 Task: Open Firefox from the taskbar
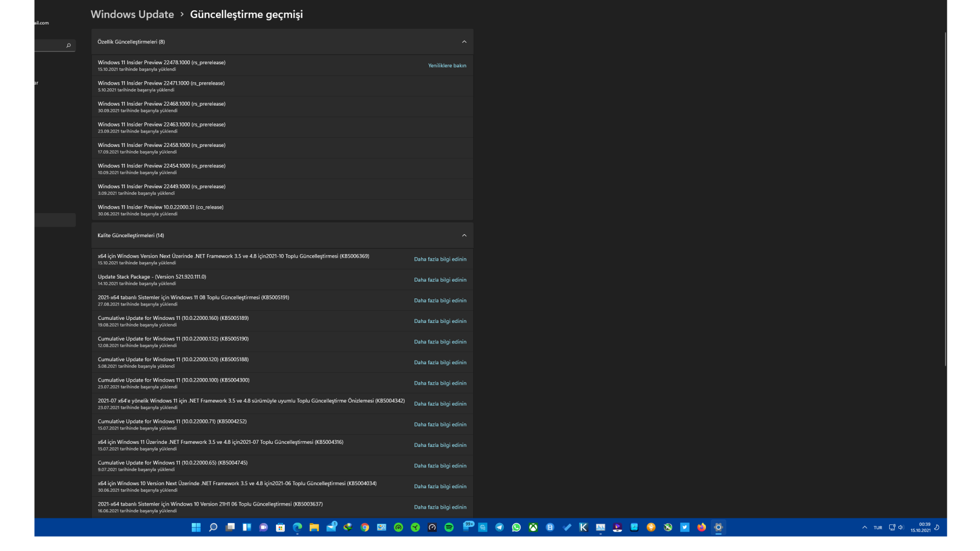(x=701, y=528)
